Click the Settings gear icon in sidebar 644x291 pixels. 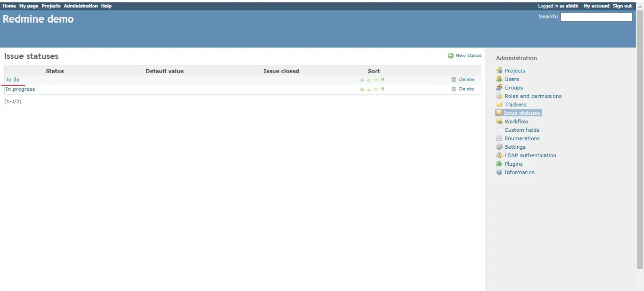tap(499, 147)
